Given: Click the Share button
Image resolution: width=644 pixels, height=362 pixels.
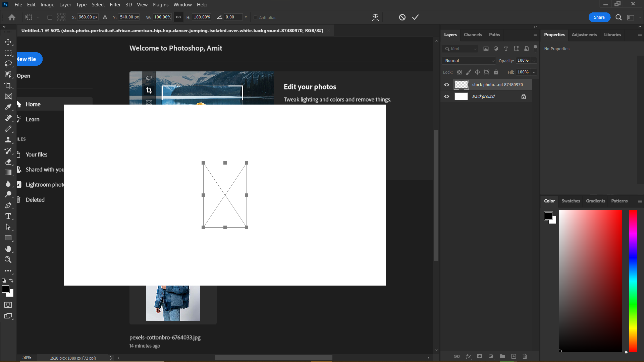Looking at the screenshot, I should click(x=599, y=17).
